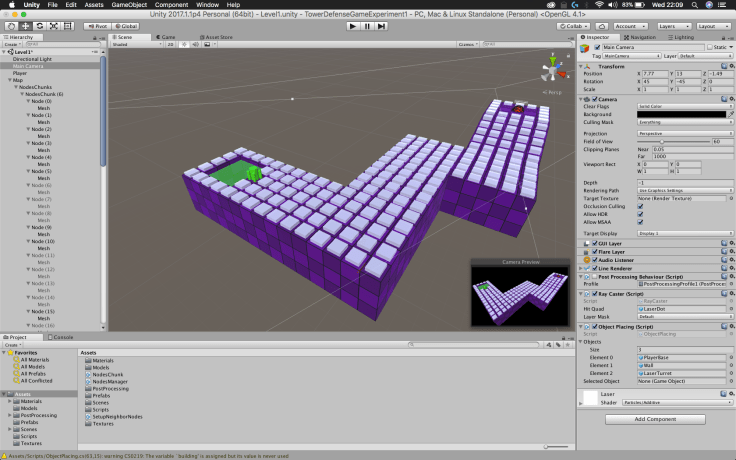Viewport: 736px width, 460px height.
Task: Select the Move tool
Action: pyautogui.click(x=24, y=26)
